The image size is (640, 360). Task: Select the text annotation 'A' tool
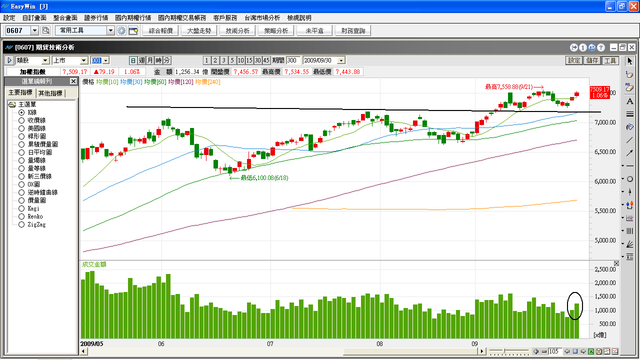point(629,101)
